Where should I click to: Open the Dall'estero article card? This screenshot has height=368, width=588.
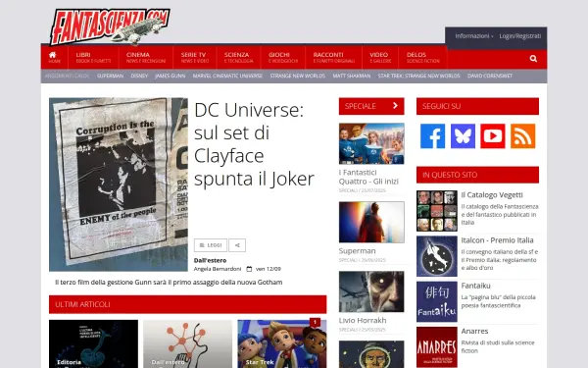pos(187,344)
